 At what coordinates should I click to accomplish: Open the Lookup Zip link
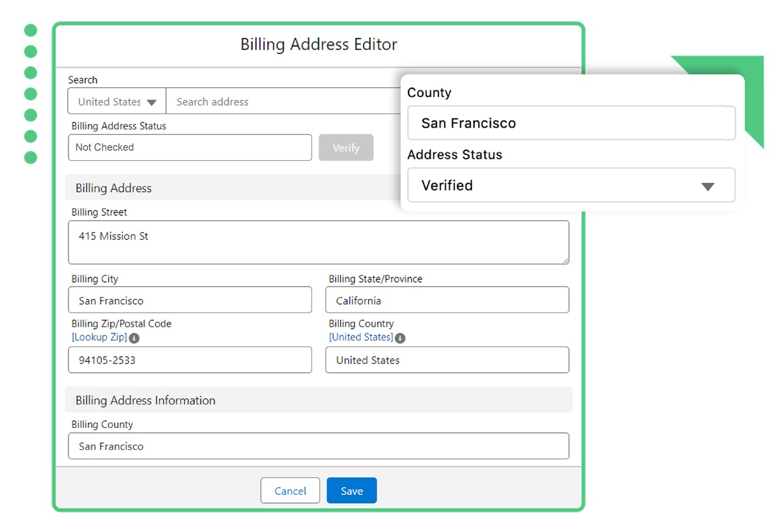pos(98,337)
